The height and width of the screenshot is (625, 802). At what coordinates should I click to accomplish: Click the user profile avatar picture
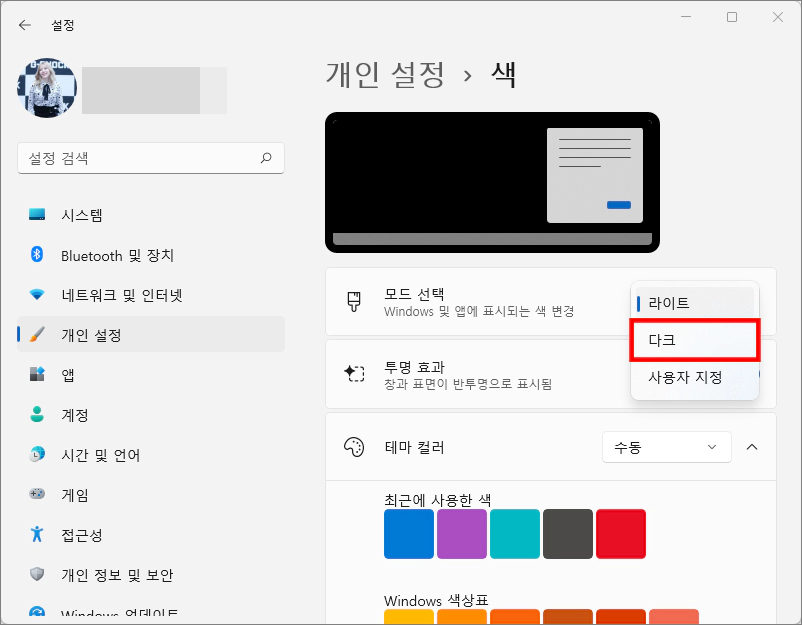(47, 87)
